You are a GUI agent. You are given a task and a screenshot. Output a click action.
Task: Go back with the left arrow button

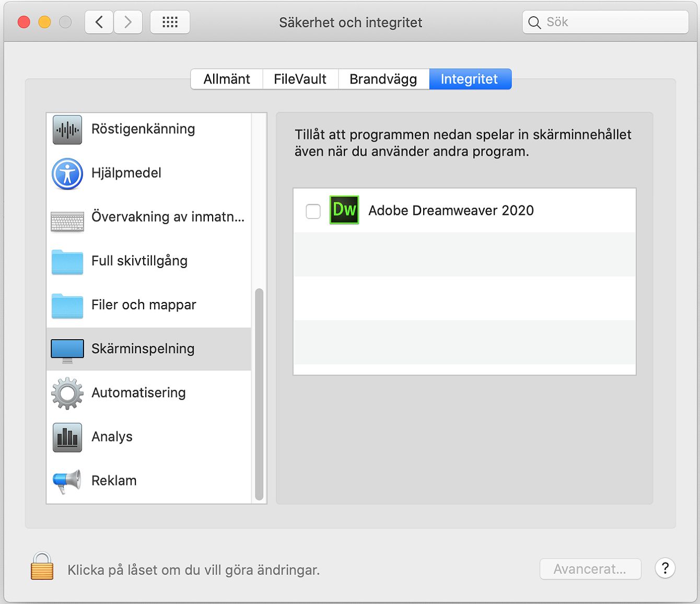coord(99,22)
